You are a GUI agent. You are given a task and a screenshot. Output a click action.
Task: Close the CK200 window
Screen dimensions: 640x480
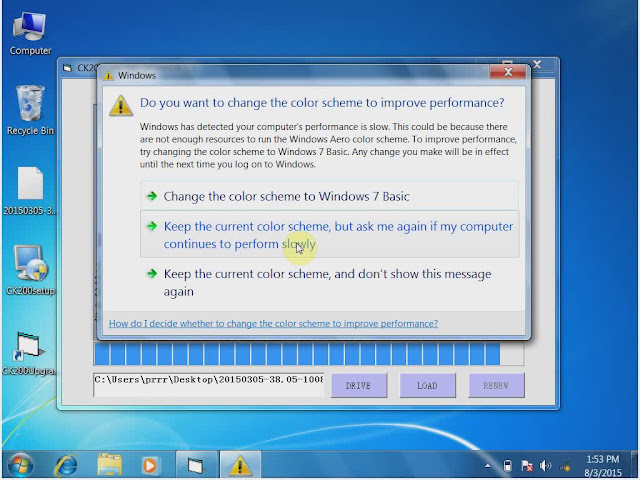[x=537, y=64]
